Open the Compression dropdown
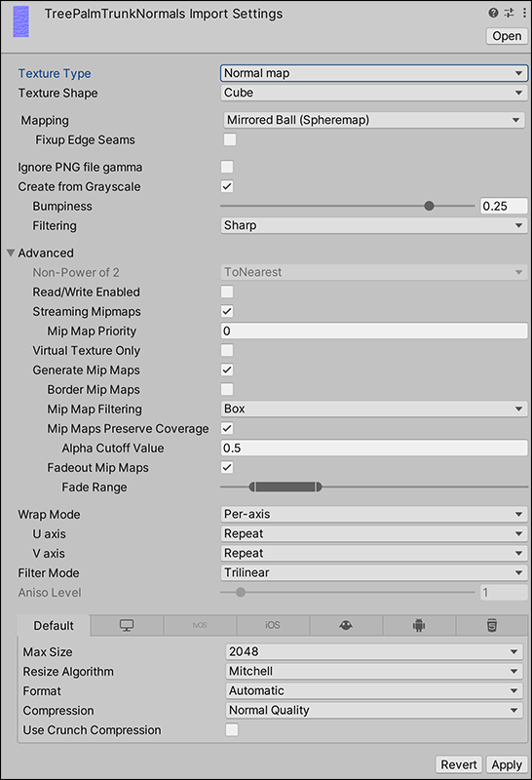Viewport: 532px width, 780px height. [374, 711]
